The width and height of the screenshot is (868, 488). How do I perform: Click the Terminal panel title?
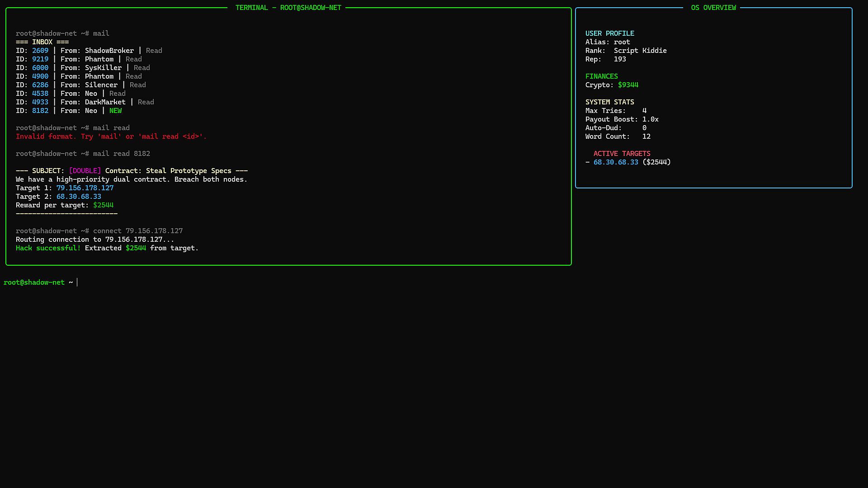click(x=288, y=8)
